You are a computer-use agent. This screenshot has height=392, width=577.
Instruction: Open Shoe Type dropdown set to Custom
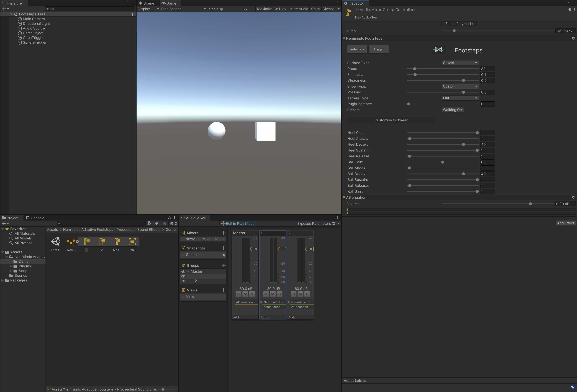click(460, 86)
